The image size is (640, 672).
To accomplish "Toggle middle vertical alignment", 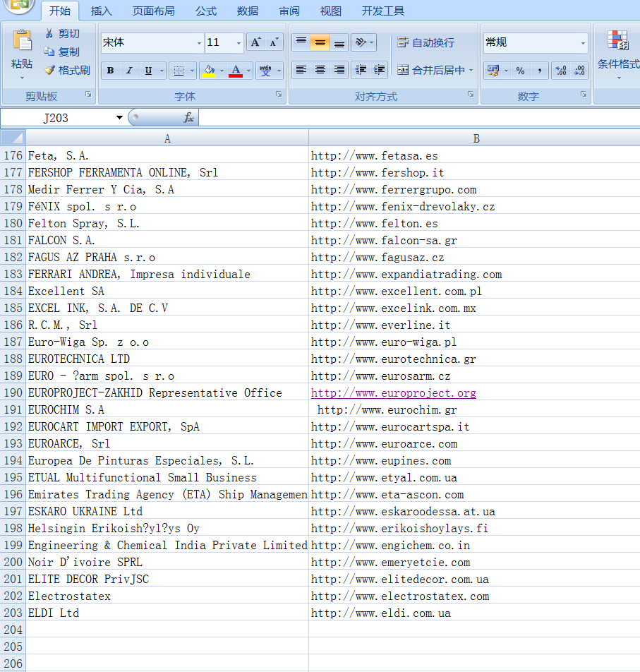I will pyautogui.click(x=320, y=42).
